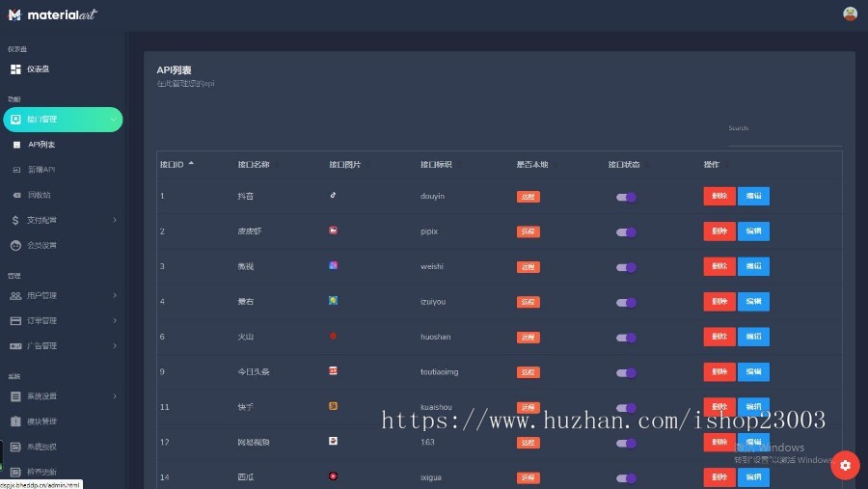Click the huoshan row image icon

(333, 337)
